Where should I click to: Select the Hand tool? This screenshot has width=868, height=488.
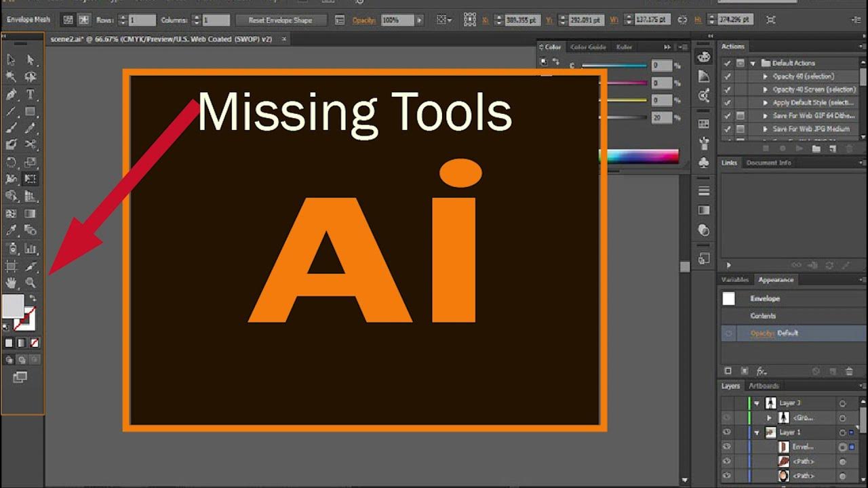click(x=11, y=283)
